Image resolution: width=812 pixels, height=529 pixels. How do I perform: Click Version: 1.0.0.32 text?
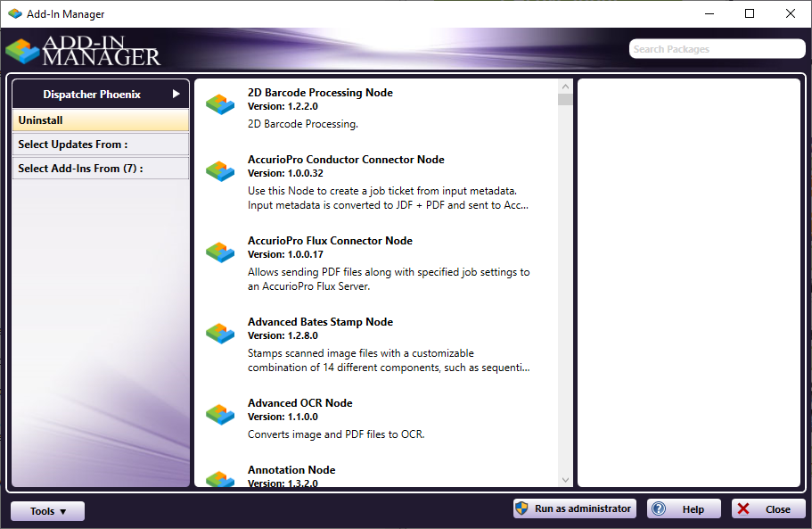285,173
